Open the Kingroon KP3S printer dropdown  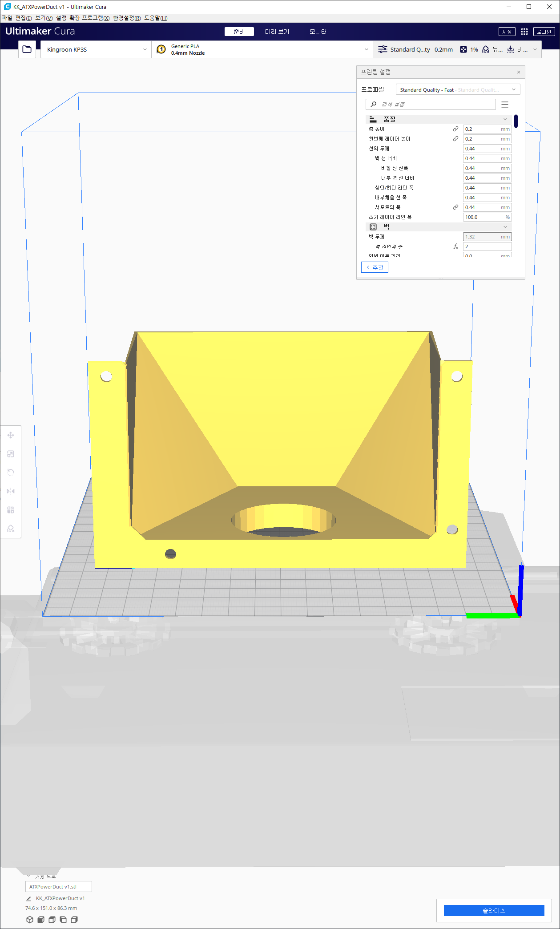pyautogui.click(x=96, y=49)
